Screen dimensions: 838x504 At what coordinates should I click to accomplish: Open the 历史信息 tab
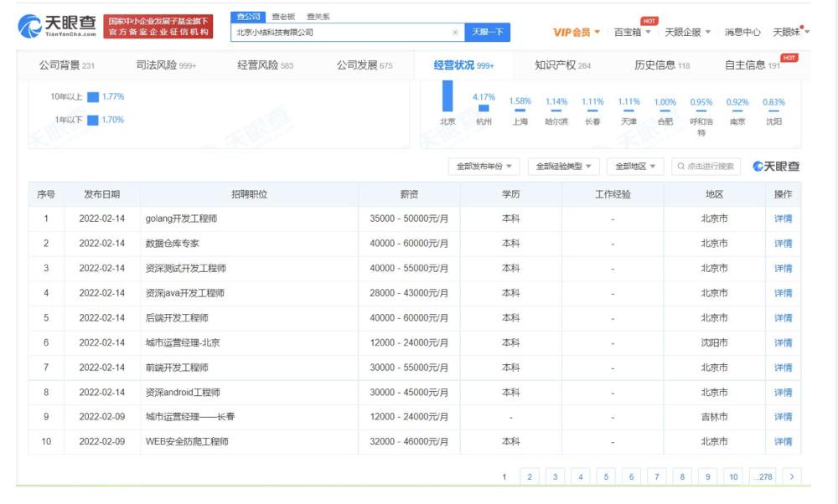[x=662, y=65]
